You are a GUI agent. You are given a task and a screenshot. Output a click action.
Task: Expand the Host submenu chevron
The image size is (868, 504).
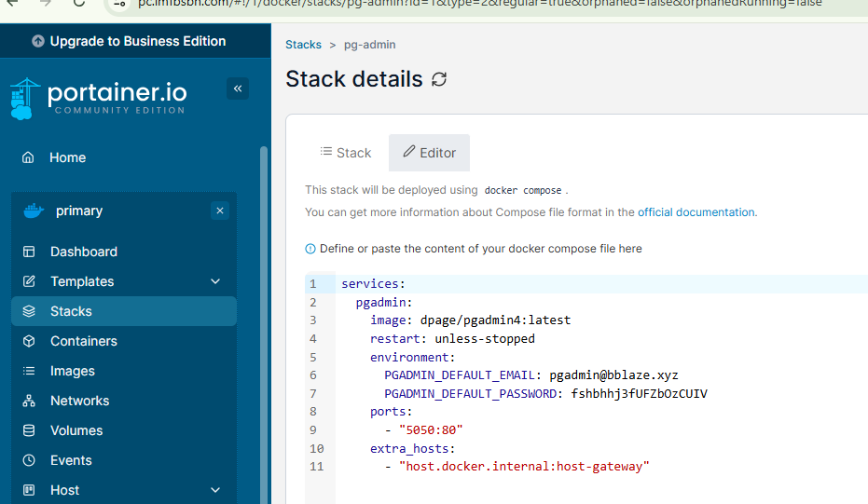pyautogui.click(x=215, y=490)
